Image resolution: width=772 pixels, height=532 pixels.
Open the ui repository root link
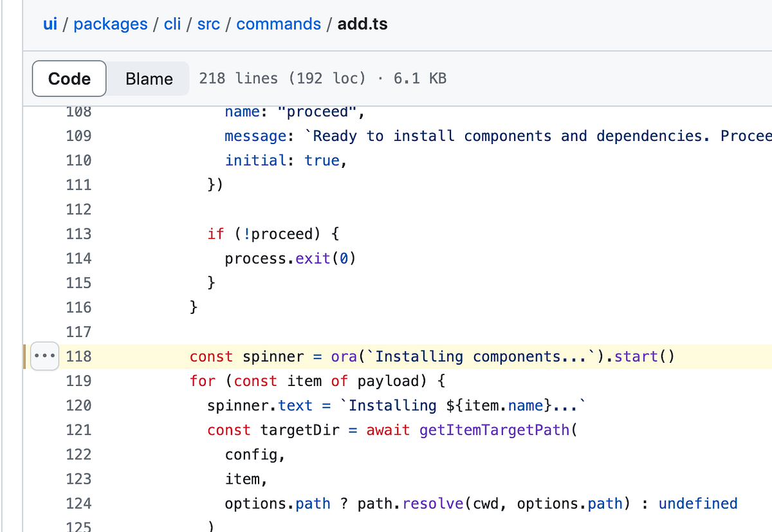point(50,24)
